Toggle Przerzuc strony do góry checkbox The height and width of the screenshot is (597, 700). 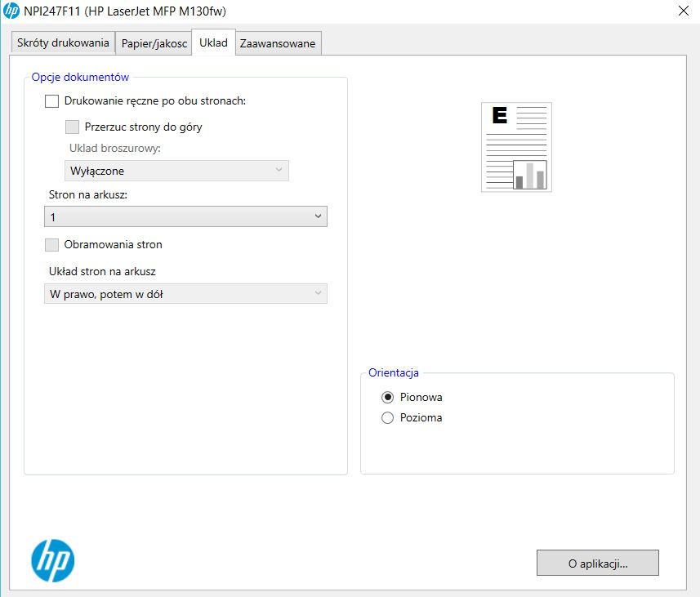coord(73,127)
